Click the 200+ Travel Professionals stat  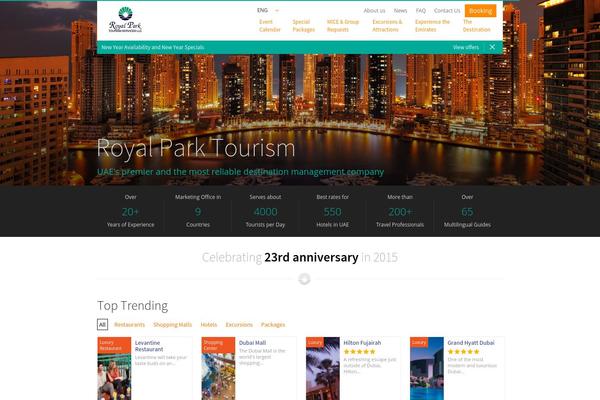coord(400,211)
